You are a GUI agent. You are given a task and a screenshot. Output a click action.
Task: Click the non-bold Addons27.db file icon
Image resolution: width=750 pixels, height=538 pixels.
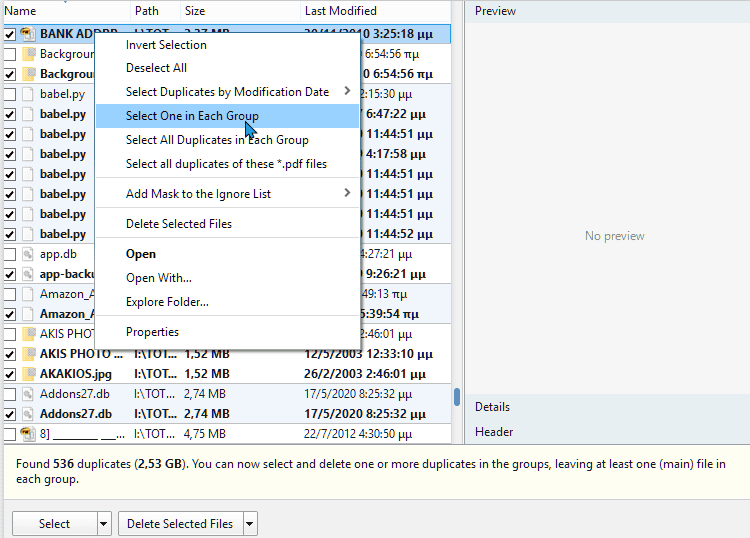(28, 394)
